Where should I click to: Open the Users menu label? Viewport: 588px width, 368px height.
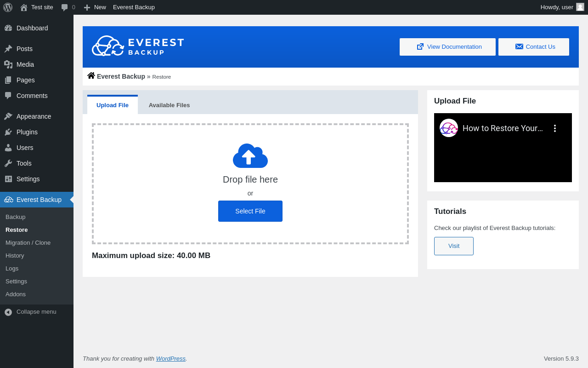tap(25, 148)
